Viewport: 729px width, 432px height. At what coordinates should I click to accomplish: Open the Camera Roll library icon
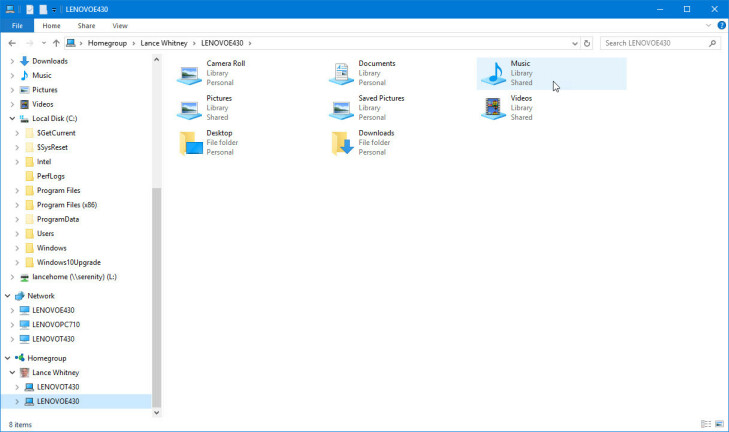tap(189, 74)
